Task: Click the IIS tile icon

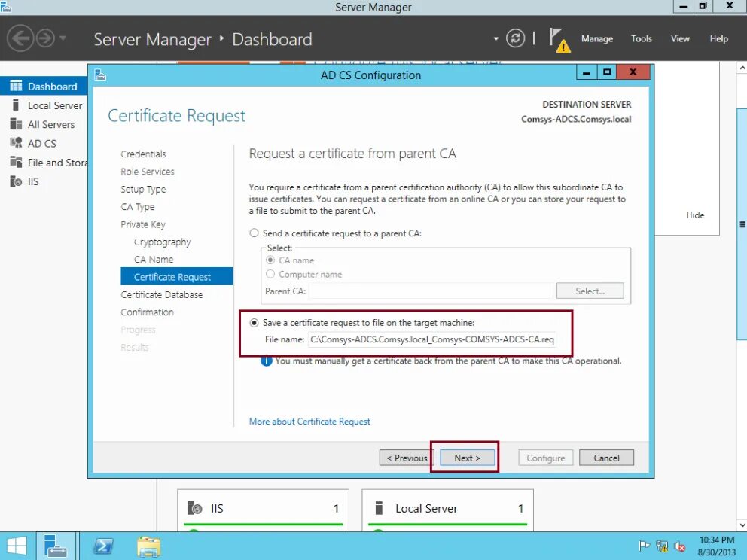Action: [x=194, y=508]
